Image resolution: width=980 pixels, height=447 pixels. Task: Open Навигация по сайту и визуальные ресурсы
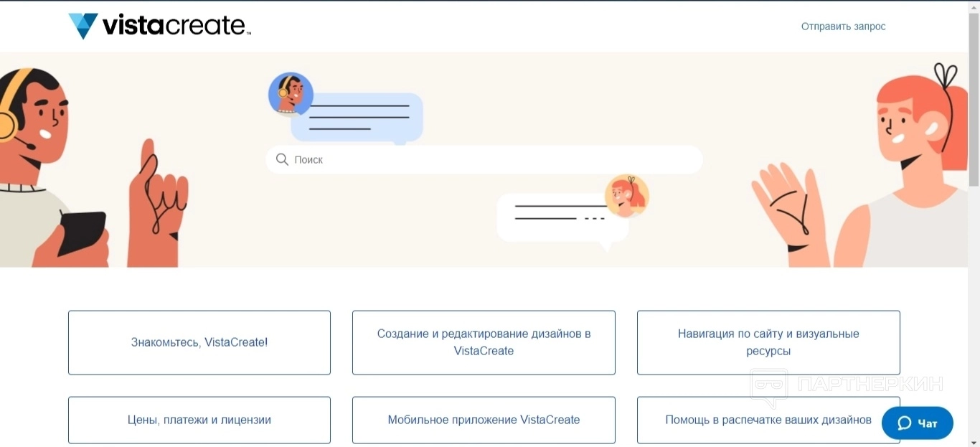(768, 342)
